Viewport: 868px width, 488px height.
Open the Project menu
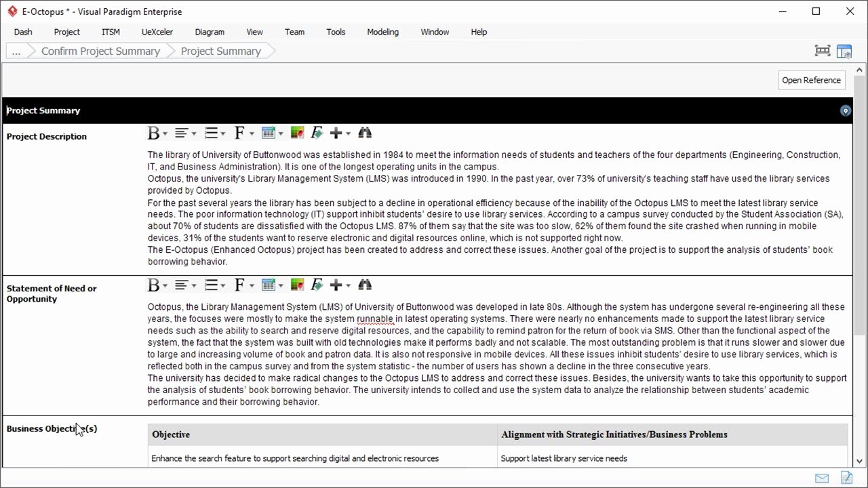[67, 32]
